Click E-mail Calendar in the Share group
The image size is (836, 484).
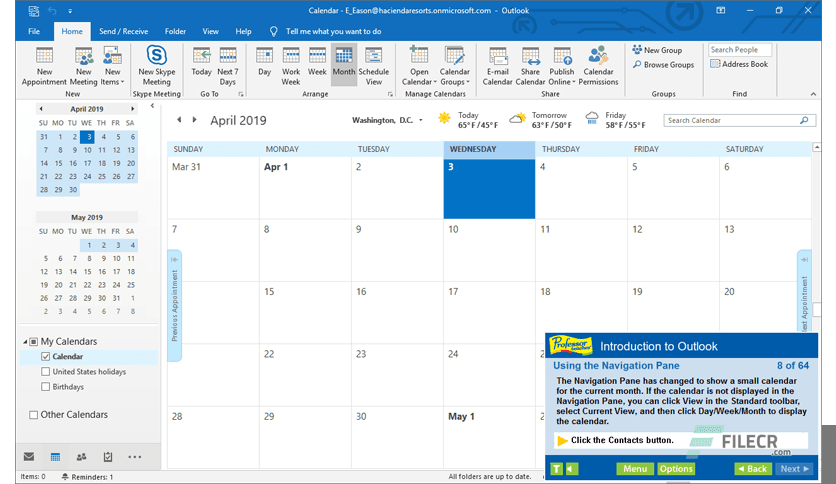click(497, 66)
